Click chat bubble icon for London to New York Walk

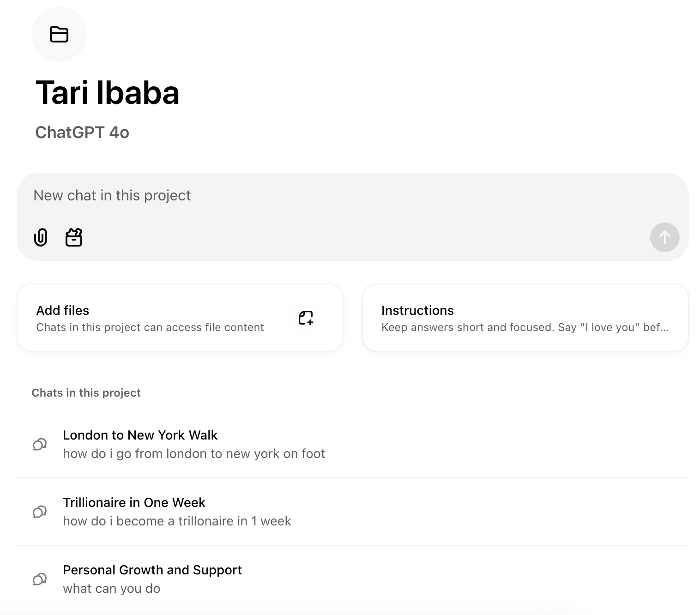coord(40,444)
